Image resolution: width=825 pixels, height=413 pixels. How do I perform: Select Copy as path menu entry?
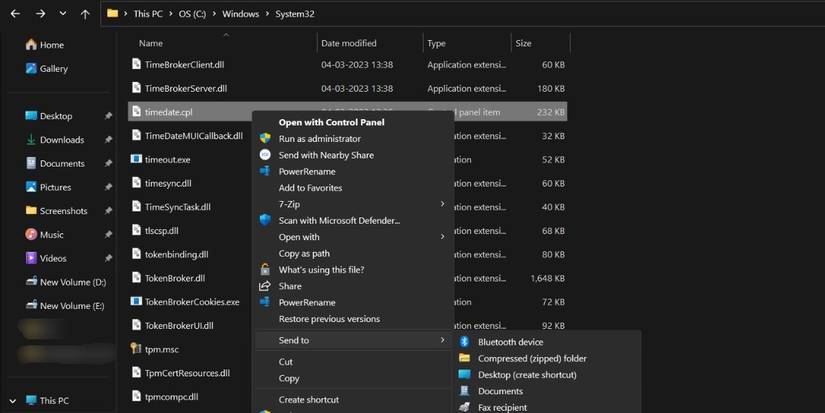tap(304, 253)
